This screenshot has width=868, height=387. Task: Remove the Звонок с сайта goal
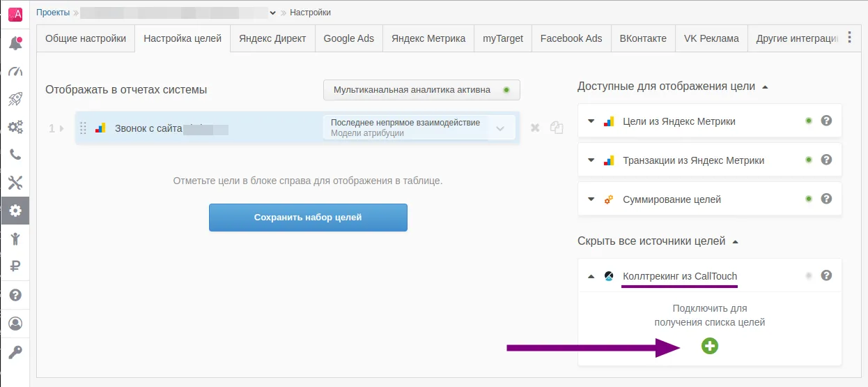tap(535, 128)
